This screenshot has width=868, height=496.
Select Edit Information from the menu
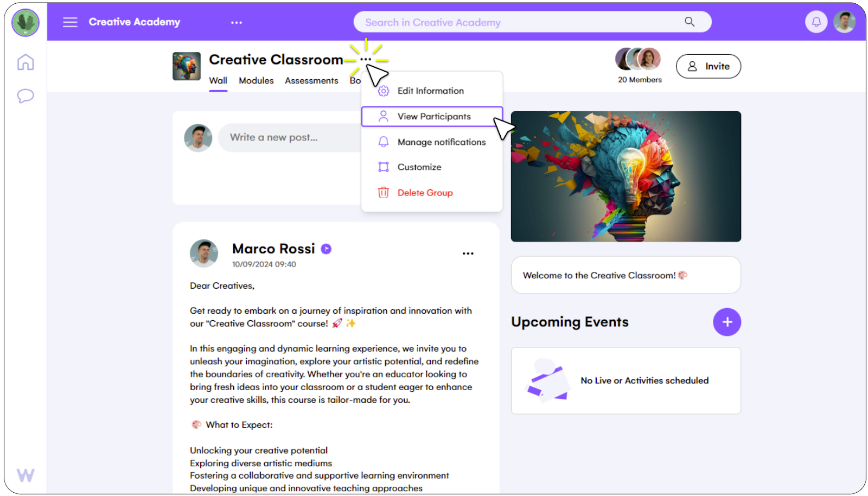tap(432, 91)
